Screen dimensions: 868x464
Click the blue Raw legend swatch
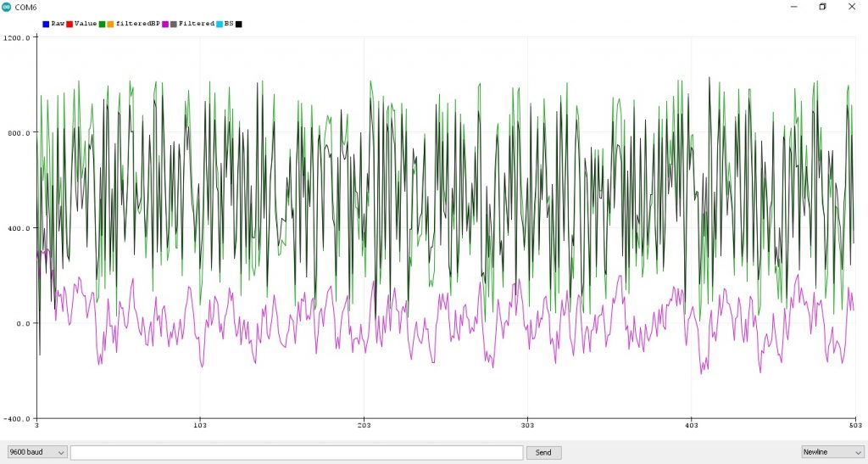(x=46, y=24)
